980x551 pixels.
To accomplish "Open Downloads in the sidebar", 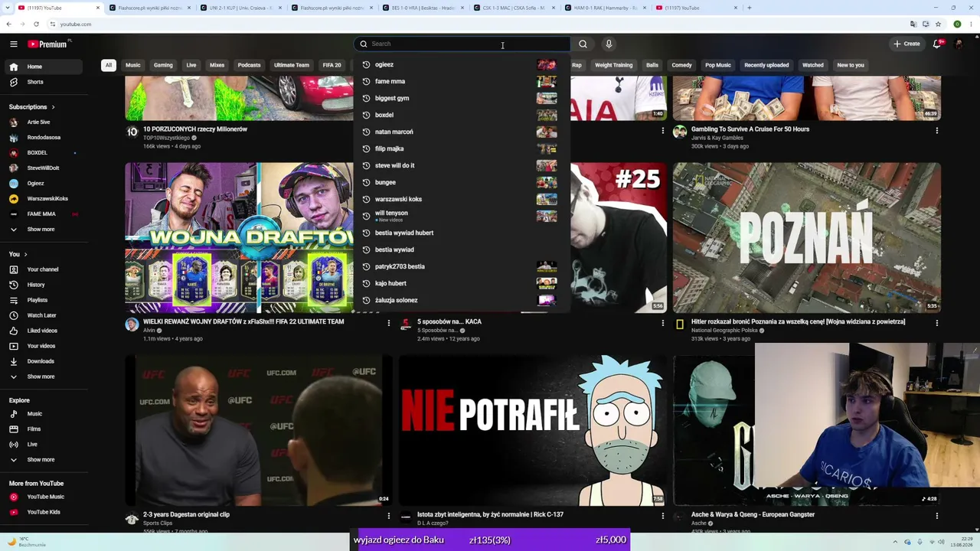I will pyautogui.click(x=44, y=361).
